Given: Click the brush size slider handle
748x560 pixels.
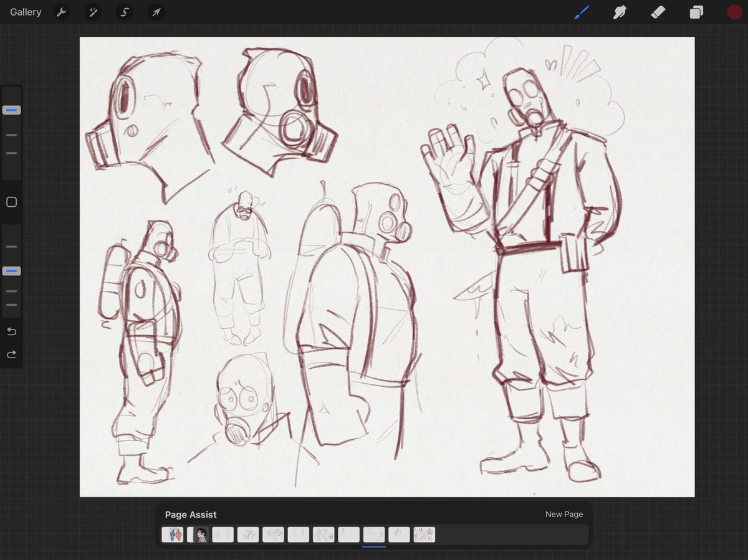Looking at the screenshot, I should click(11, 110).
